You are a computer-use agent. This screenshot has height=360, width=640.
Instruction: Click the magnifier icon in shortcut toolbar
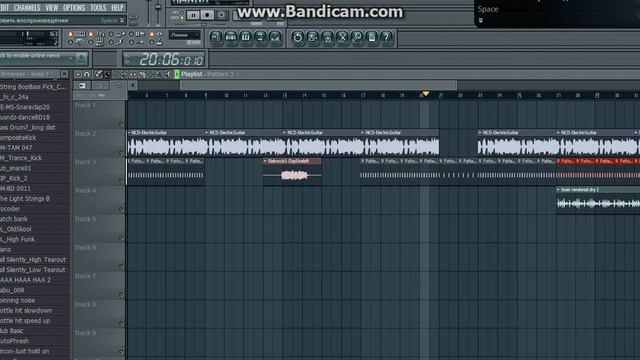(356, 38)
